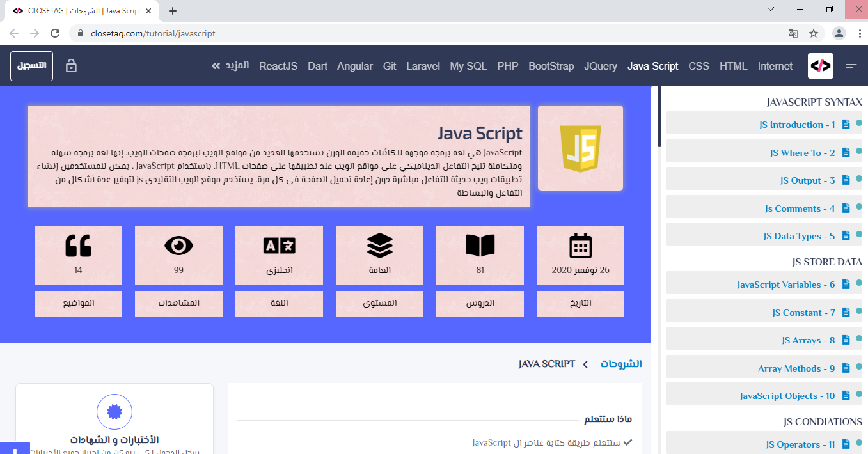Image resolution: width=868 pixels, height=454 pixels.
Task: Click the calendar icon card
Action: tap(581, 255)
